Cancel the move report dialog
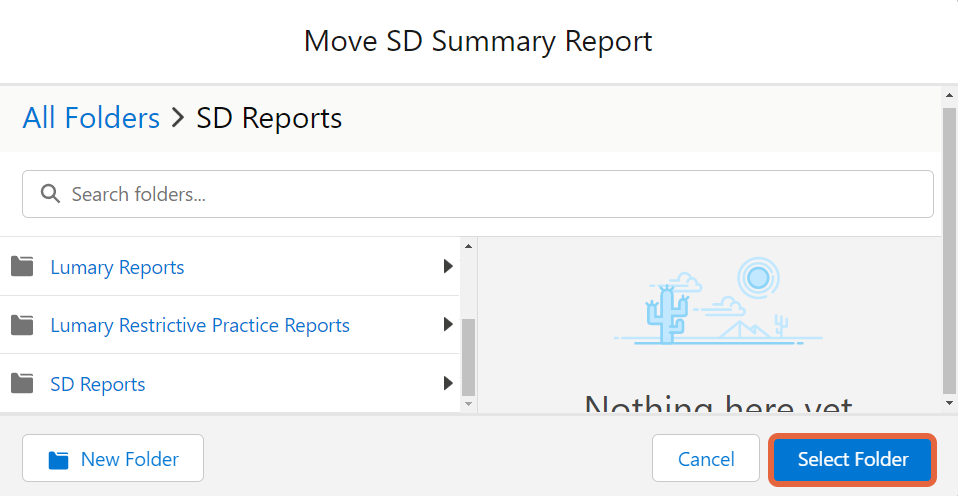This screenshot has height=496, width=958. pos(706,459)
